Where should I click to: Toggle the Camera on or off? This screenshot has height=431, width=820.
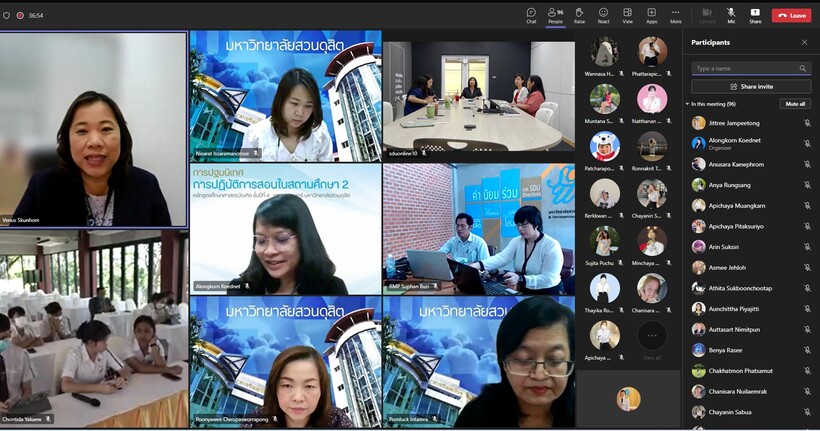[x=707, y=15]
